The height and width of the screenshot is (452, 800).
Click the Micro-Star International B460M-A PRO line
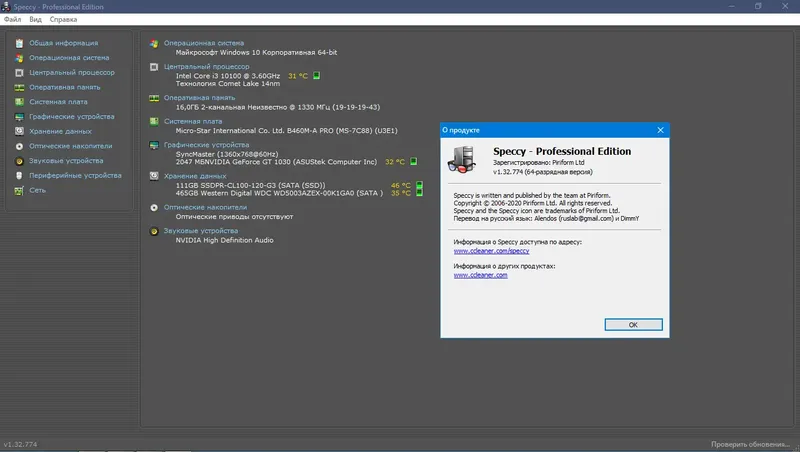[286, 131]
